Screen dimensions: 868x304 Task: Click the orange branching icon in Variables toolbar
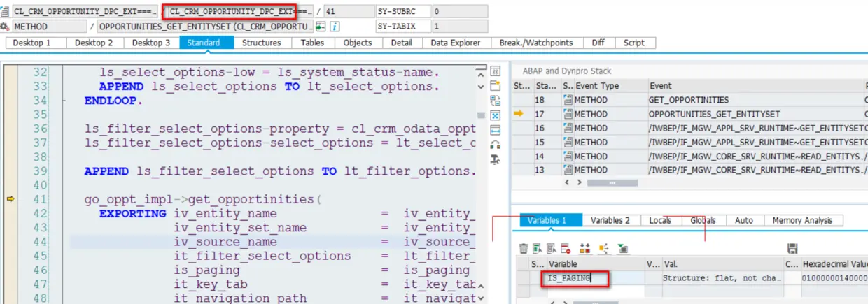pos(604,248)
